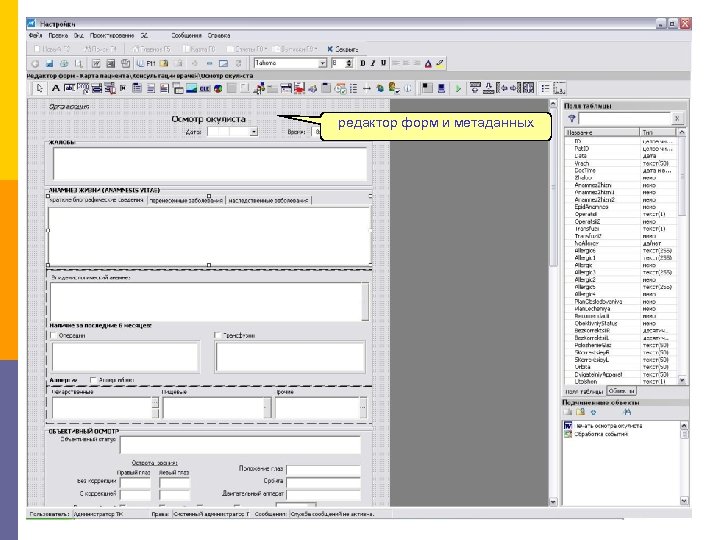This screenshot has width=720, height=540.
Task: Switch to the Объекты tab in right panel
Action: click(621, 391)
